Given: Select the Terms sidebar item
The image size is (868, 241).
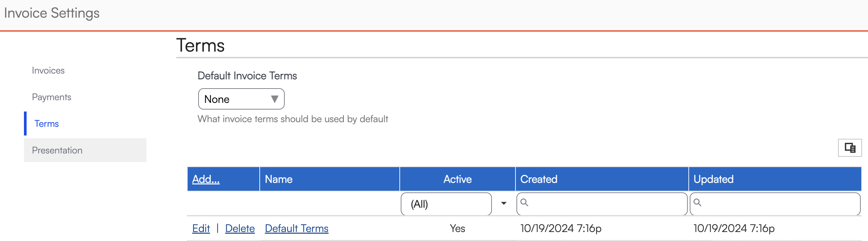Looking at the screenshot, I should point(47,124).
